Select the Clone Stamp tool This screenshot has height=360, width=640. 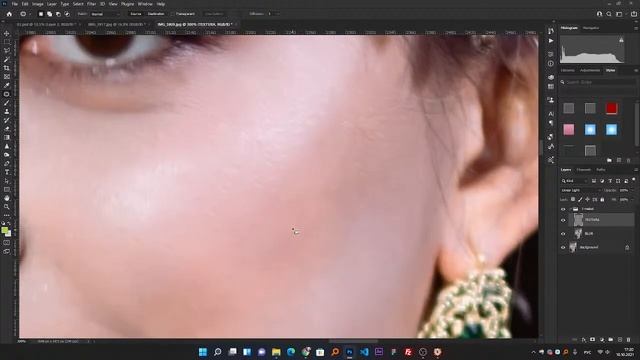(7, 111)
